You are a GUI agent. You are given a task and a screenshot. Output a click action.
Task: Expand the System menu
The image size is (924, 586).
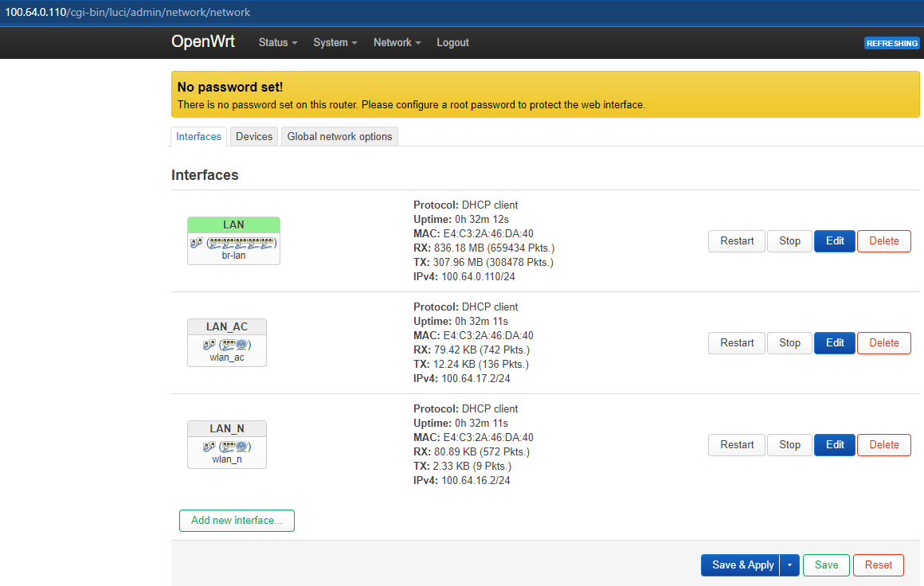(x=335, y=43)
